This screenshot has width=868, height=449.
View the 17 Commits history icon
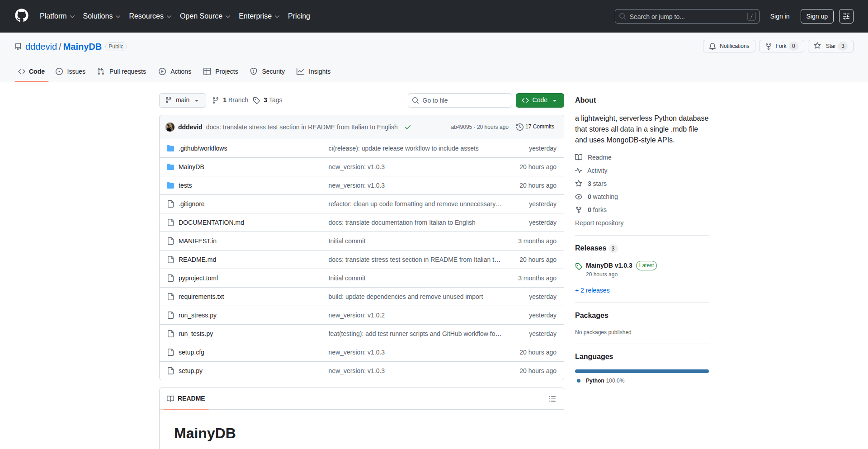pos(519,127)
